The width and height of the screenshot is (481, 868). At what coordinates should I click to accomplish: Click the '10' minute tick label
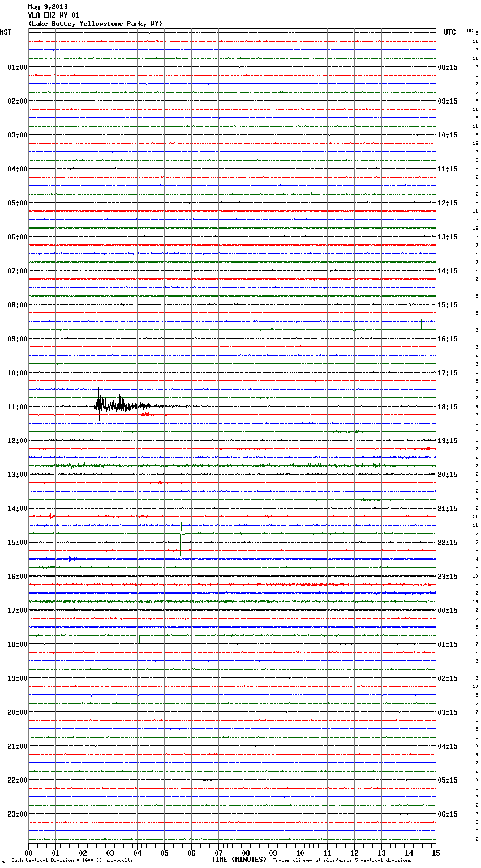click(300, 853)
